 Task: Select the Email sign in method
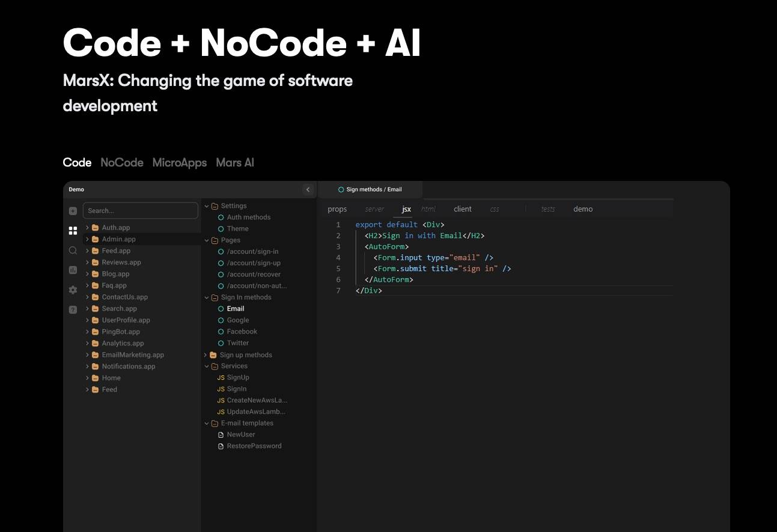click(x=236, y=309)
